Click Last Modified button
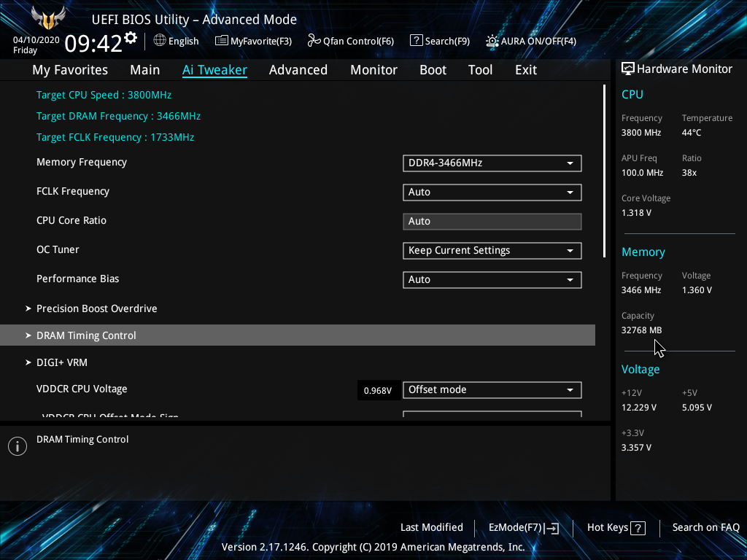Screen dimensions: 747x560 pyautogui.click(x=432, y=528)
